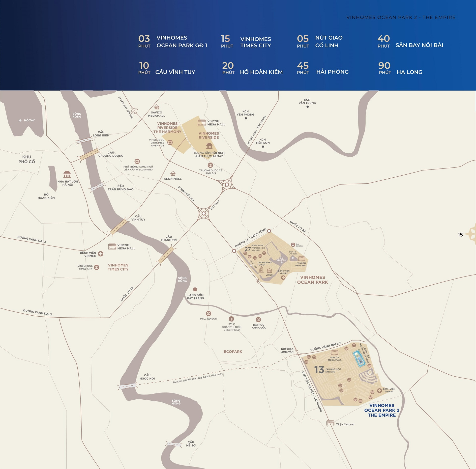Click the PTLC Đoàn Thị Điểm Greenfield icon

(x=231, y=319)
